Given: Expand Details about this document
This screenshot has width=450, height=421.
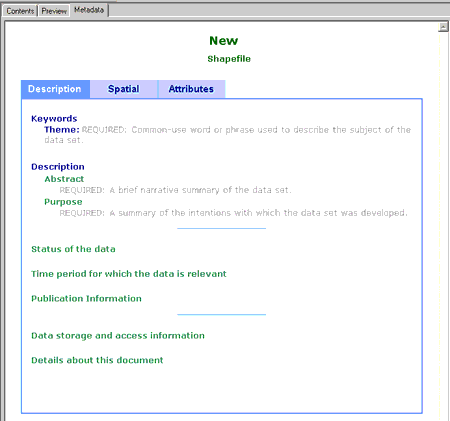Looking at the screenshot, I should (97, 360).
